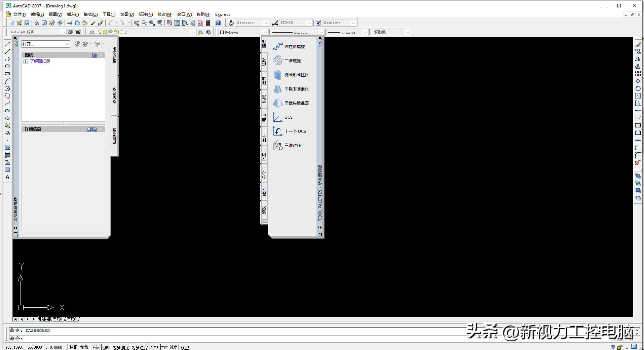This screenshot has height=350, width=644.
Task: Toggle 正交 ortho mode in status bar
Action: point(95,347)
